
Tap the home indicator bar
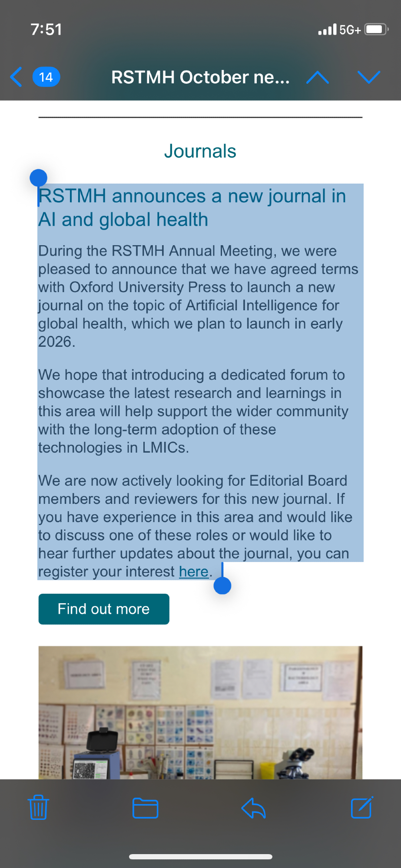[200, 857]
